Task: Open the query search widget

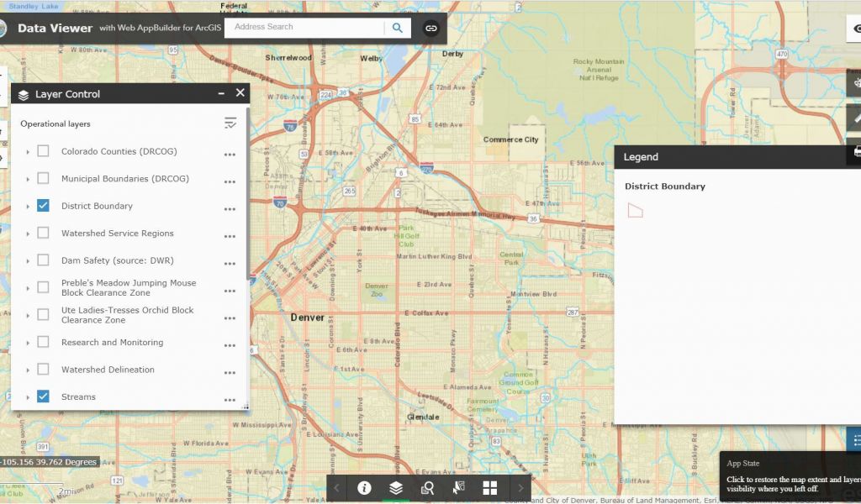Action: coord(427,488)
